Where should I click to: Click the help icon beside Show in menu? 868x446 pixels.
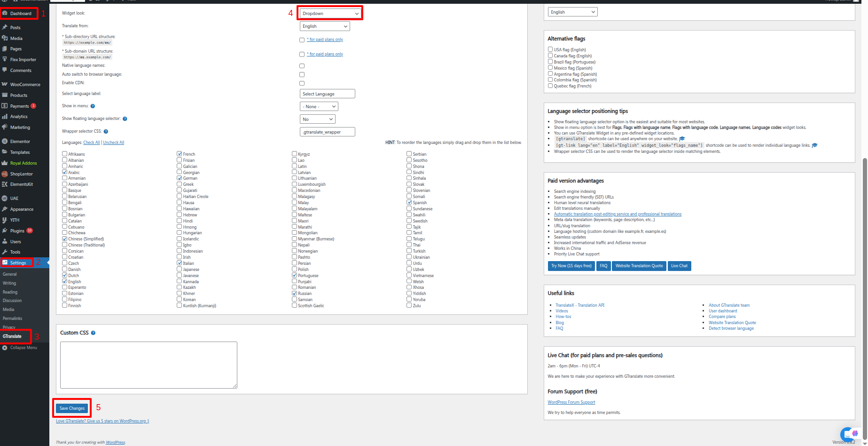(x=93, y=106)
